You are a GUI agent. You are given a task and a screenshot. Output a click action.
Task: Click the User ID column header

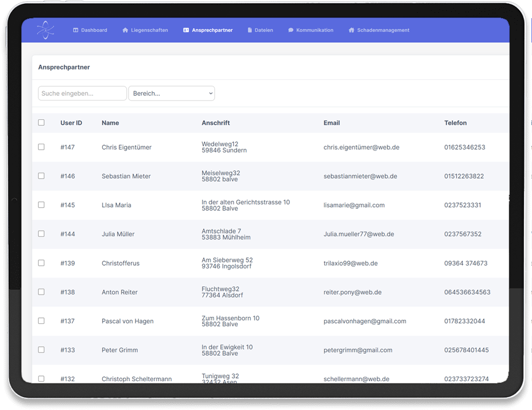point(71,123)
